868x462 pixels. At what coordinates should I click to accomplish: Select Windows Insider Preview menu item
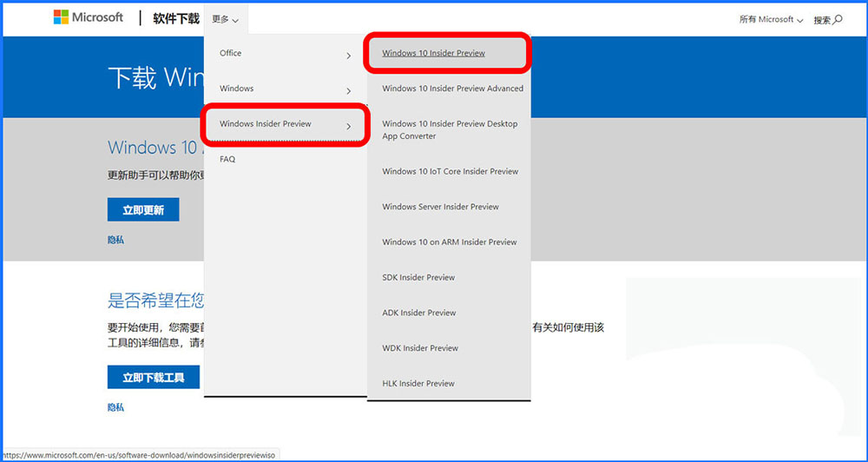tap(285, 124)
